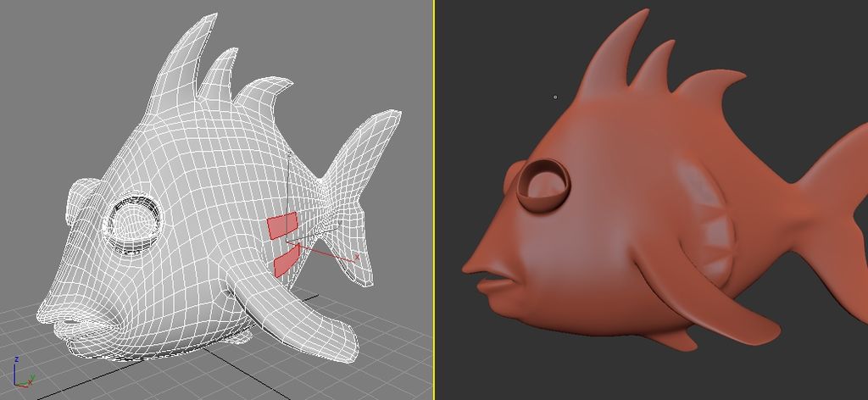Select the upper red highlighted polygon on wireframe fish
Viewport: 868px width, 400px height.
(283, 225)
